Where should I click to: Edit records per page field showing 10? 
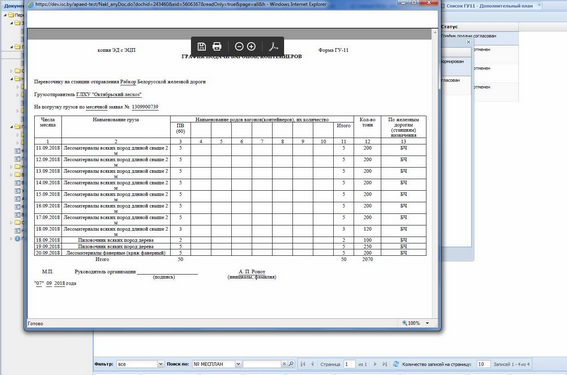(x=483, y=364)
